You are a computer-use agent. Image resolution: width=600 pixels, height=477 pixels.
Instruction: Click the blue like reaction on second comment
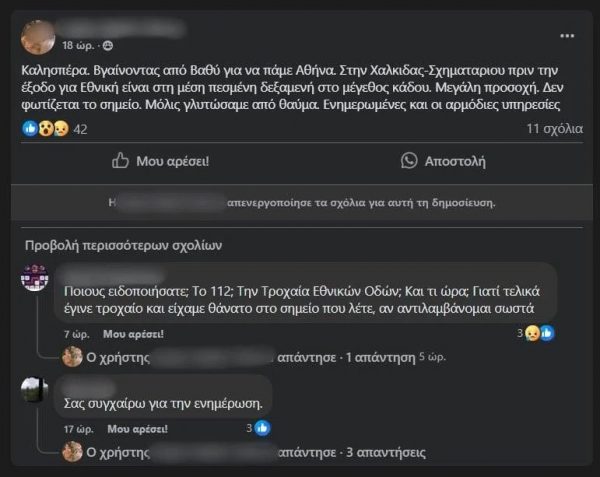click(262, 427)
